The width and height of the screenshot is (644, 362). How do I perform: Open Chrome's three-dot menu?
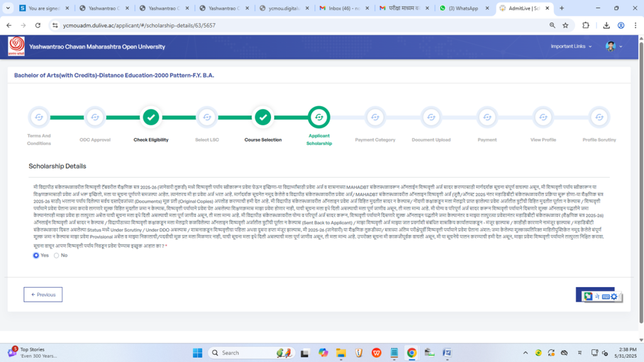tap(635, 25)
